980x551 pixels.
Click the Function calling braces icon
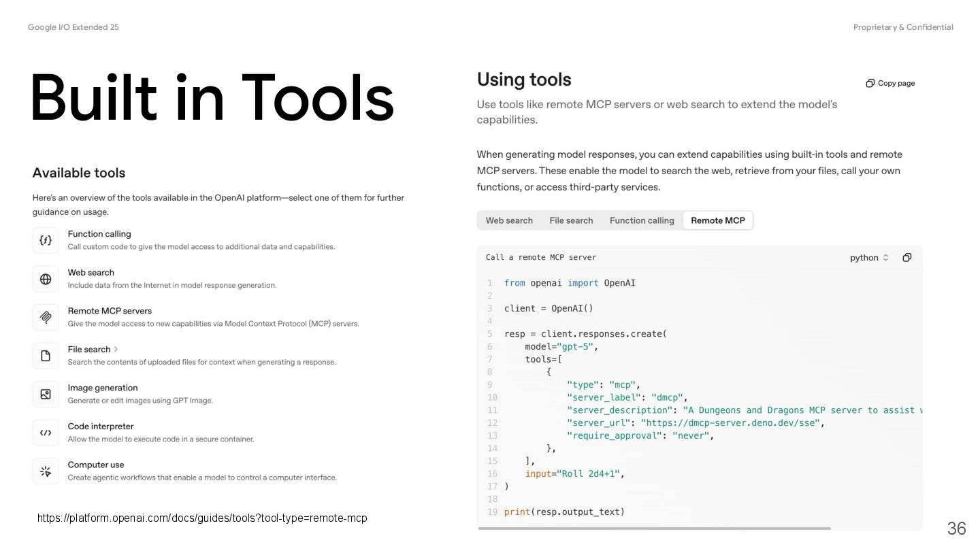click(46, 240)
